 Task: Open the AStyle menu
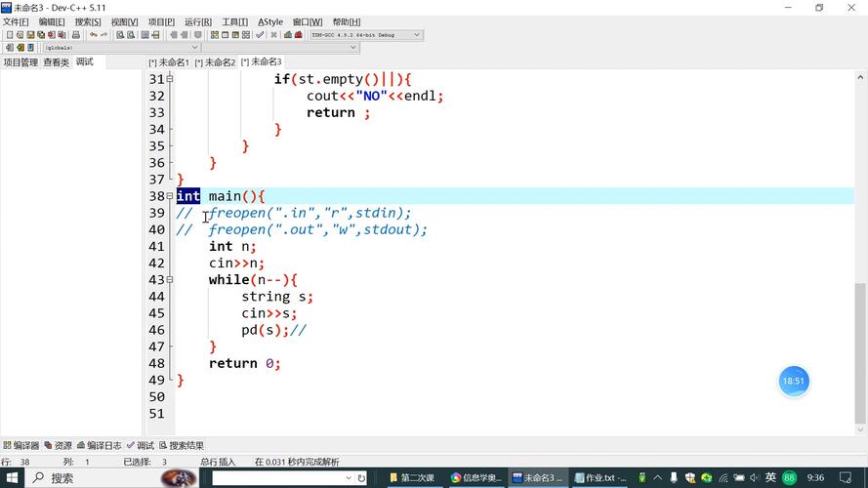[270, 21]
